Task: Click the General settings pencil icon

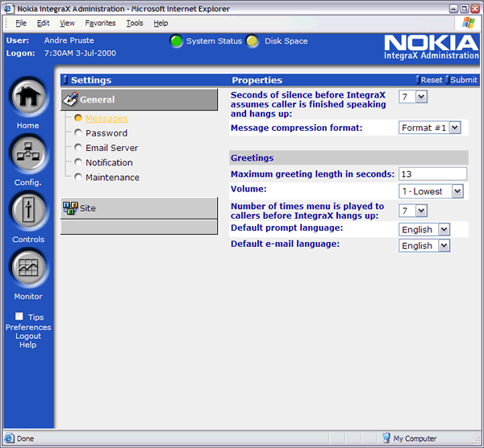Action: tap(70, 99)
